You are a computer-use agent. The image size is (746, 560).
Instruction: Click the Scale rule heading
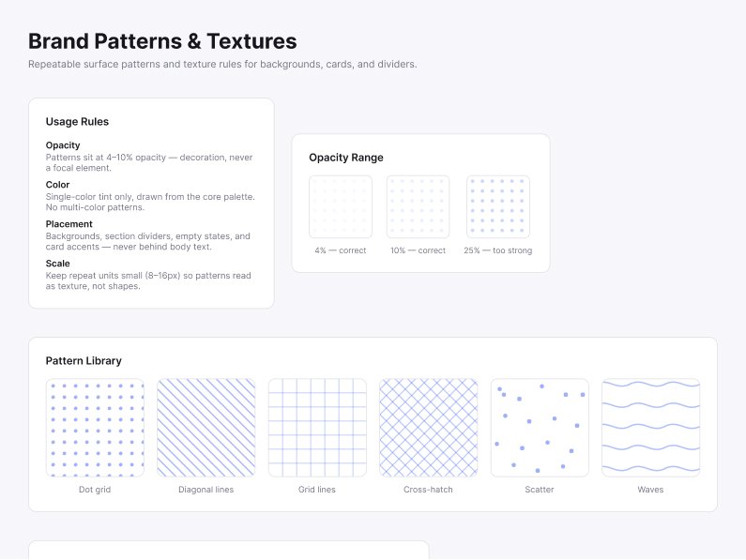coord(57,264)
